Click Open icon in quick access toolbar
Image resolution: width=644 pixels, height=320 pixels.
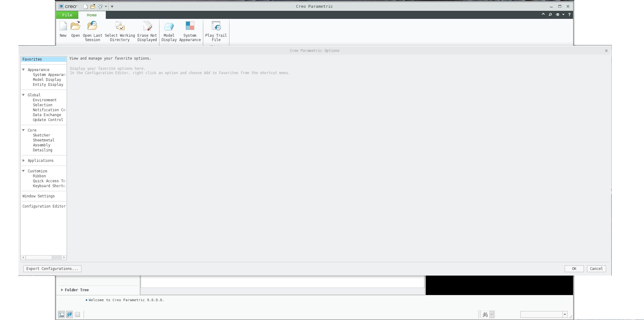93,6
